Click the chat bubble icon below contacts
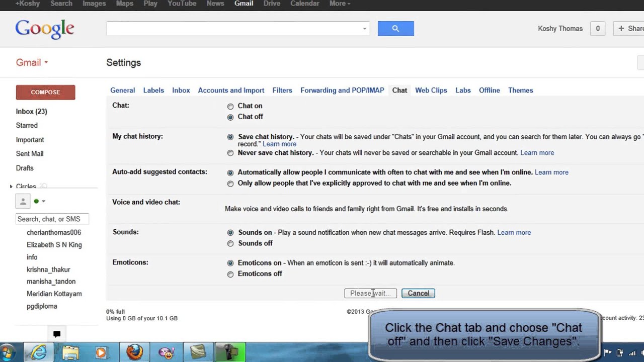 [57, 334]
